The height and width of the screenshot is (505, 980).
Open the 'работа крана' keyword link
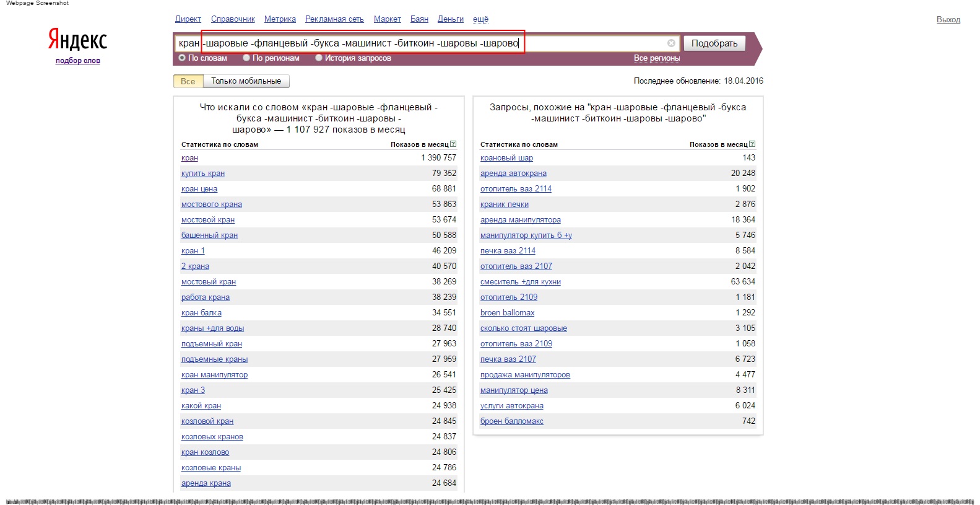[x=206, y=297]
